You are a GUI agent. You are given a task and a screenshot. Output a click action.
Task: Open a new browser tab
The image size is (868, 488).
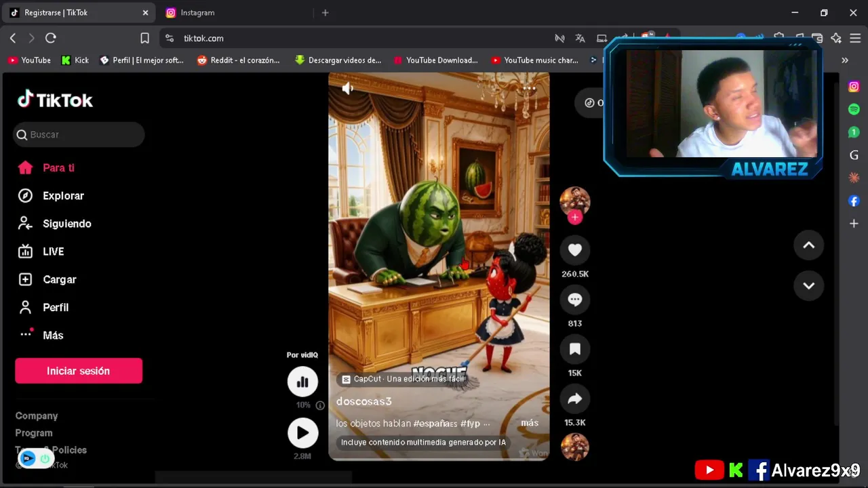[325, 13]
